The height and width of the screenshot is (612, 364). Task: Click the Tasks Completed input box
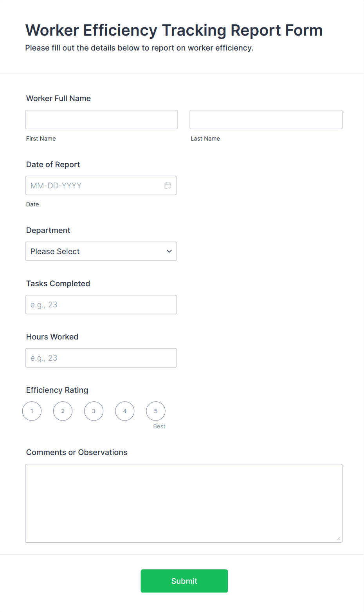[101, 304]
